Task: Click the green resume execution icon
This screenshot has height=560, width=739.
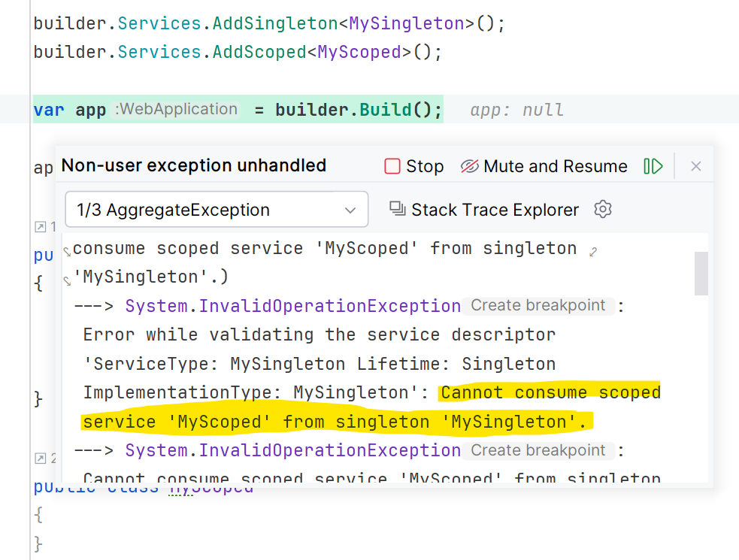Action: pos(653,166)
